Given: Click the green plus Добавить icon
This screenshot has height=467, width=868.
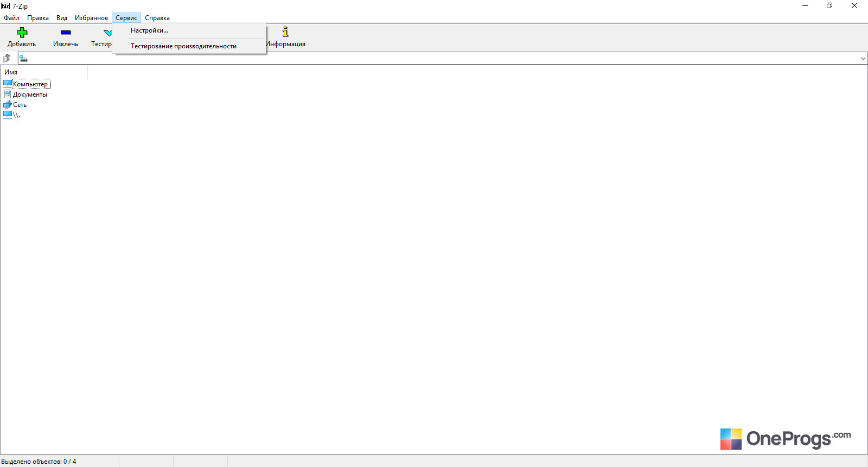Looking at the screenshot, I should click(22, 33).
